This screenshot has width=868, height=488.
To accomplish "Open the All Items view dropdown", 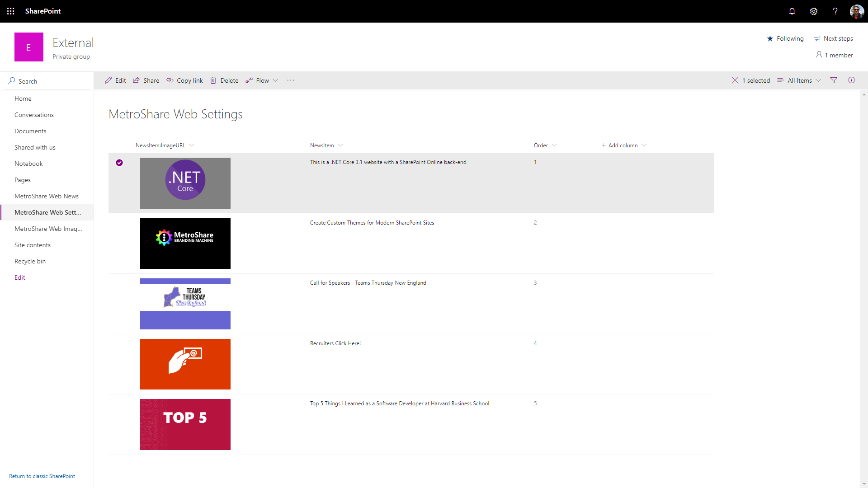I will pos(799,80).
